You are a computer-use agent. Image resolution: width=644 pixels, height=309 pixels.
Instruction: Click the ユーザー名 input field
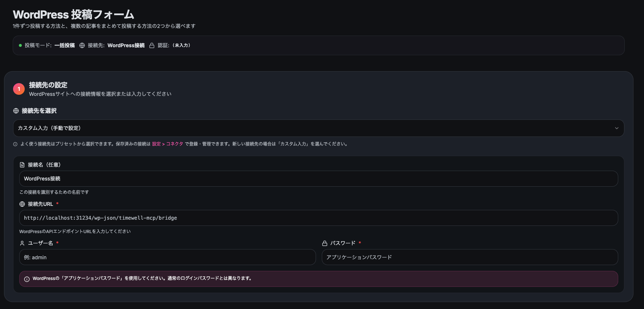167,257
